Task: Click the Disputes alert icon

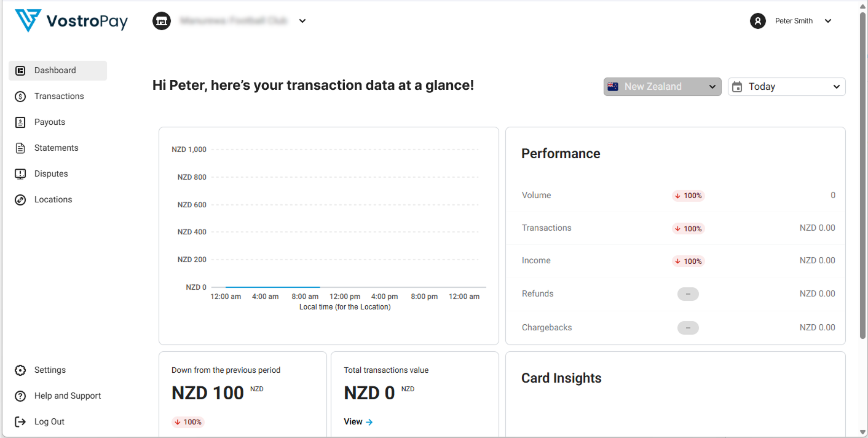Action: click(20, 174)
